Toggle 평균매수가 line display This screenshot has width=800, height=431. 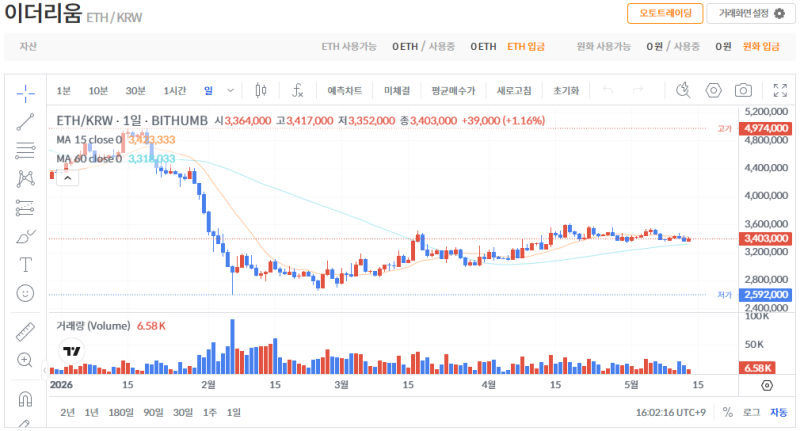[x=453, y=91]
